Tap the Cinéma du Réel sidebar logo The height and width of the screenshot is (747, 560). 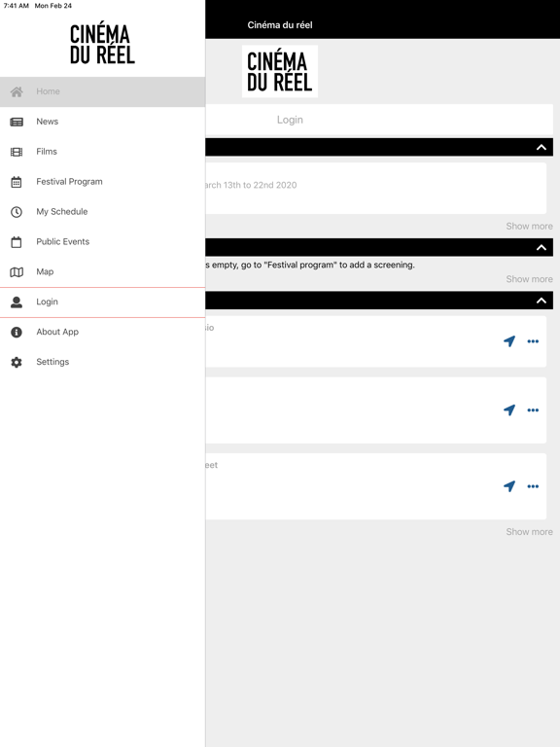point(102,45)
